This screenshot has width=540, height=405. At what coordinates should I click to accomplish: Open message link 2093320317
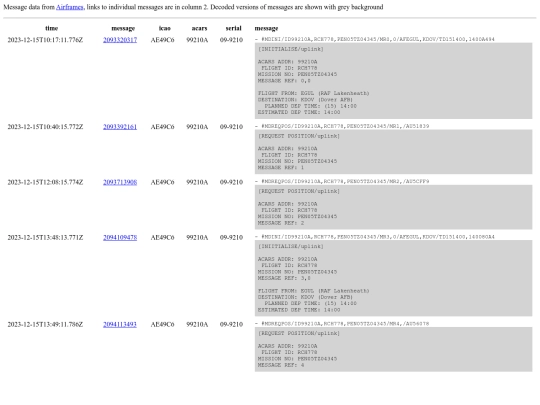(x=120, y=40)
